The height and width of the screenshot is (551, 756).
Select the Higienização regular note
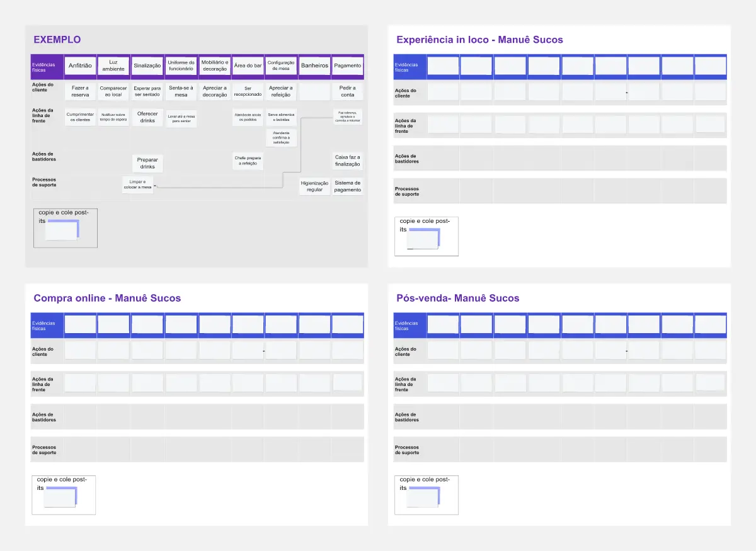(314, 186)
